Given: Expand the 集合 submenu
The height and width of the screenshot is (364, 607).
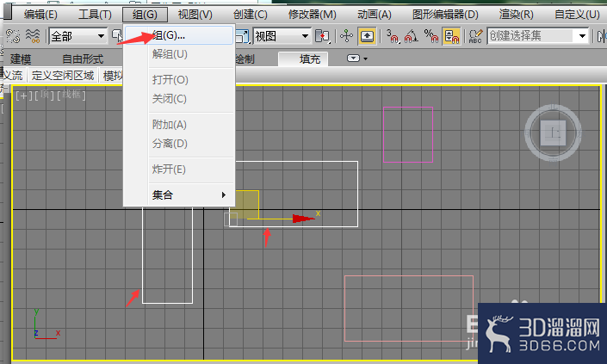Looking at the screenshot, I should [179, 195].
